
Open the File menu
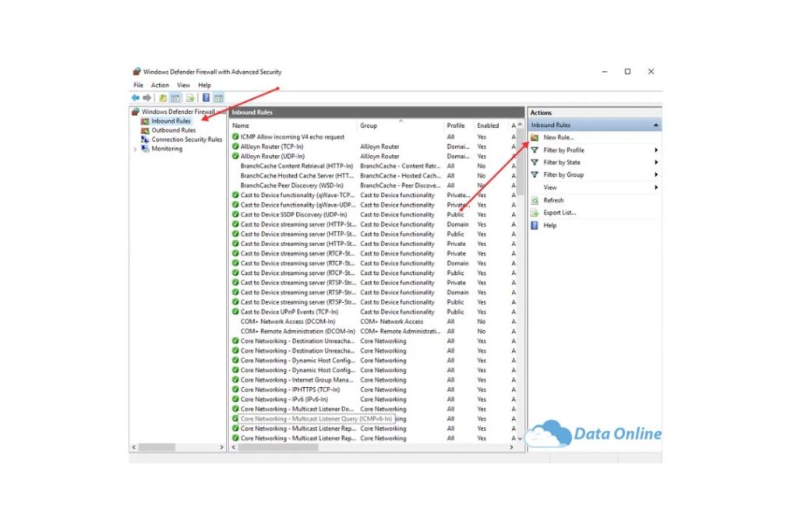(x=139, y=86)
